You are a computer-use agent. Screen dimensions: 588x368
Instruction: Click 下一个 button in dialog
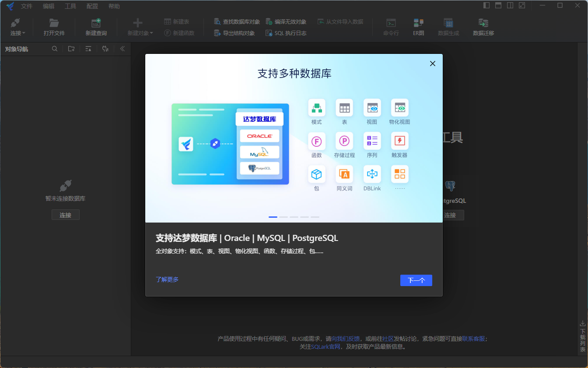pos(416,280)
